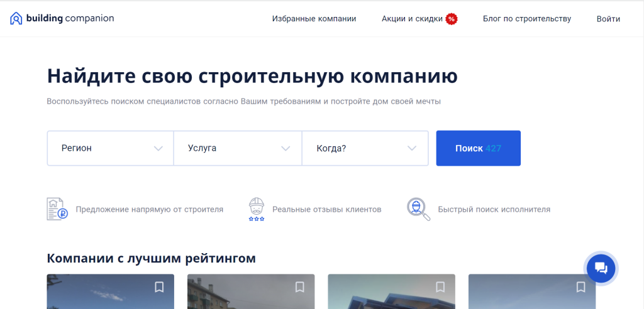Open the red percent discount badge
644x309 pixels.
pos(452,19)
